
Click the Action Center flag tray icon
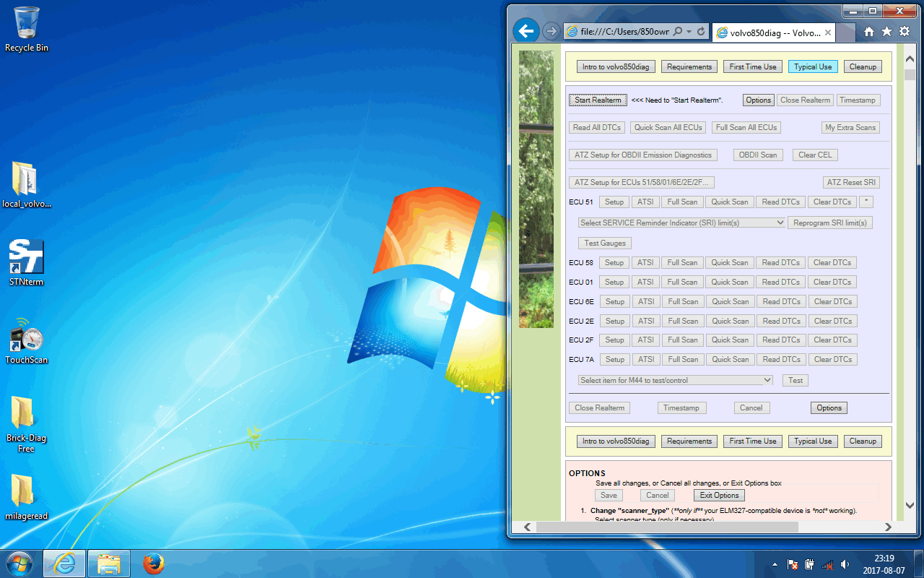pyautogui.click(x=792, y=564)
